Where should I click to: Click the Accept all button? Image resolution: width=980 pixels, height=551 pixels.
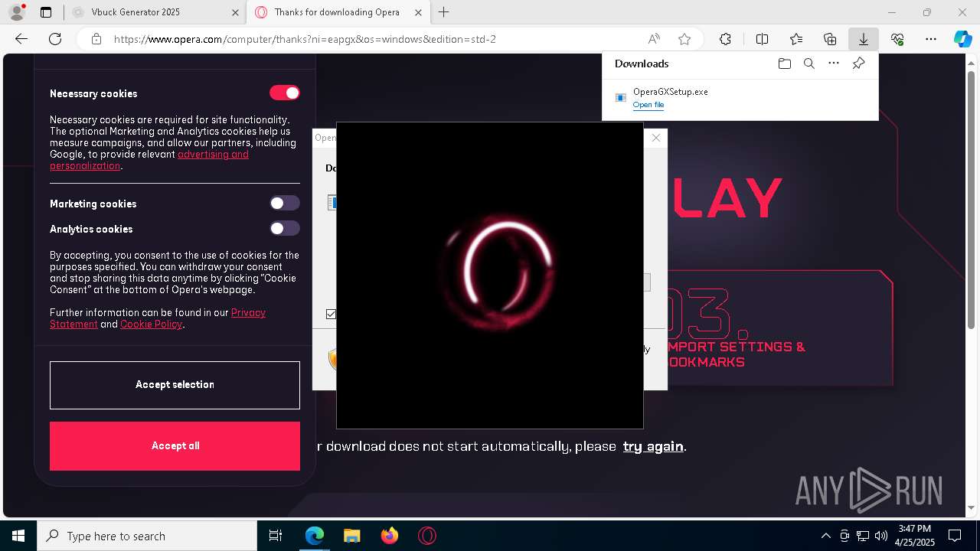click(x=175, y=446)
